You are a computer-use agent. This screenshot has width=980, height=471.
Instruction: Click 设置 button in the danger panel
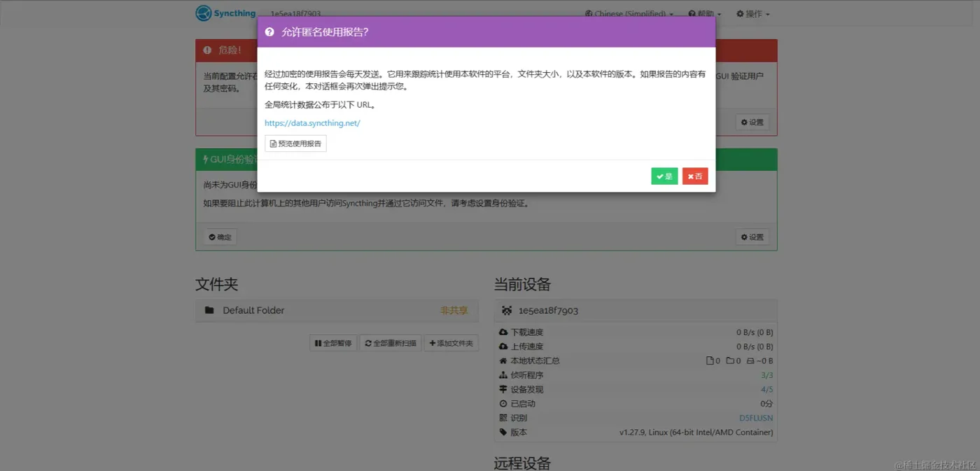(752, 122)
